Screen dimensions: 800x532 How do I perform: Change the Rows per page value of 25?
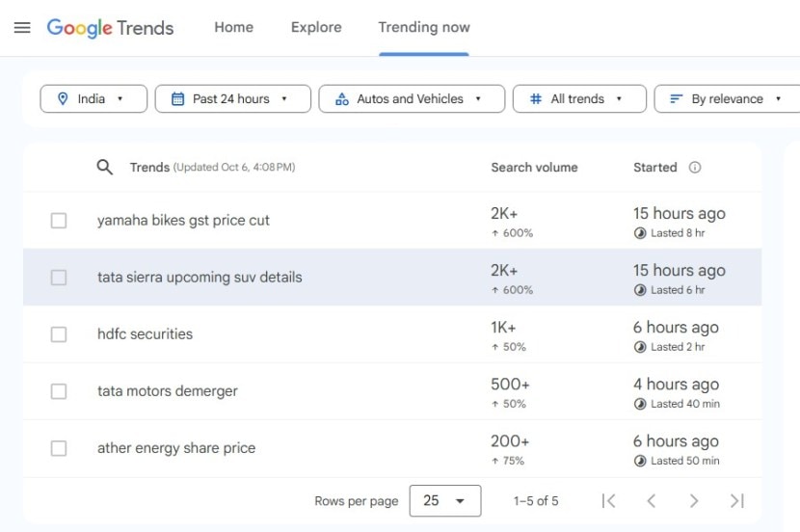444,500
